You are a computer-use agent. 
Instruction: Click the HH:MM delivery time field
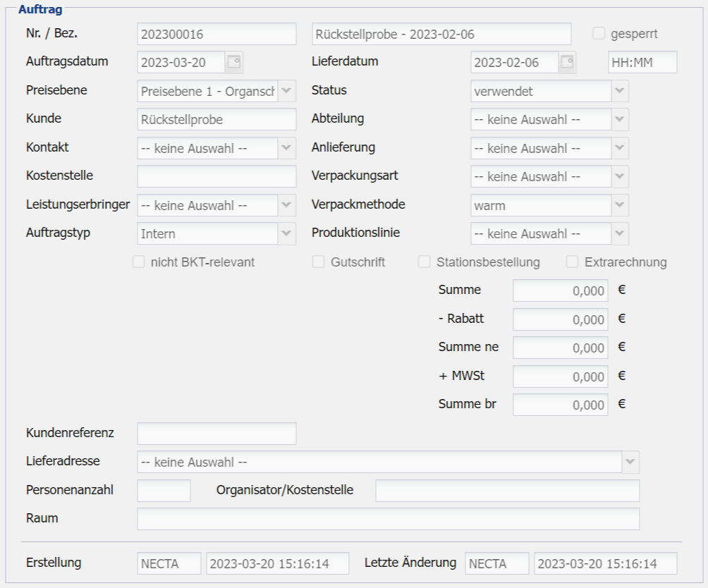[642, 62]
